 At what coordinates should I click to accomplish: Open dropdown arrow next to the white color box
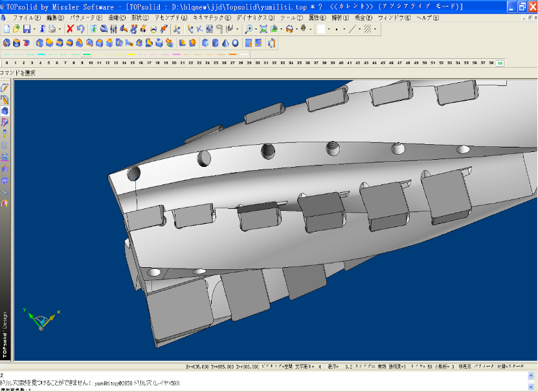329,29
